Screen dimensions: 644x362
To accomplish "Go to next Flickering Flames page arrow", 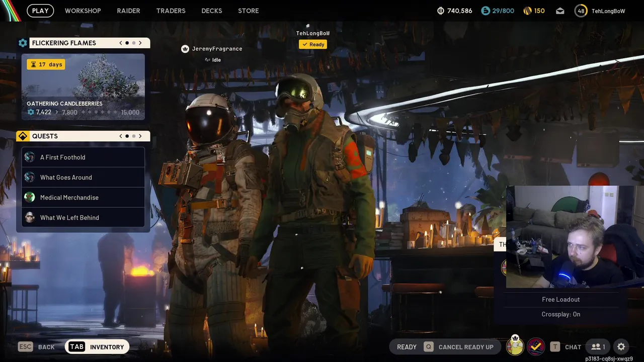I will pos(140,43).
